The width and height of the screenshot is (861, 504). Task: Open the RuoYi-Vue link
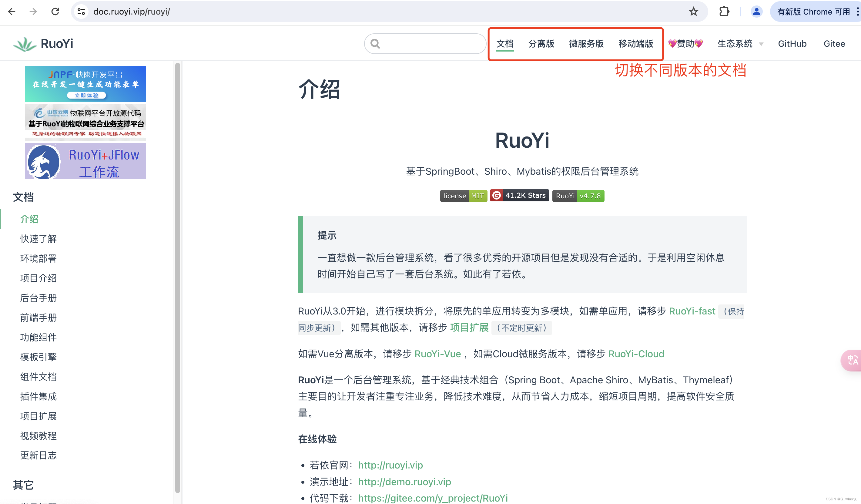pyautogui.click(x=437, y=354)
